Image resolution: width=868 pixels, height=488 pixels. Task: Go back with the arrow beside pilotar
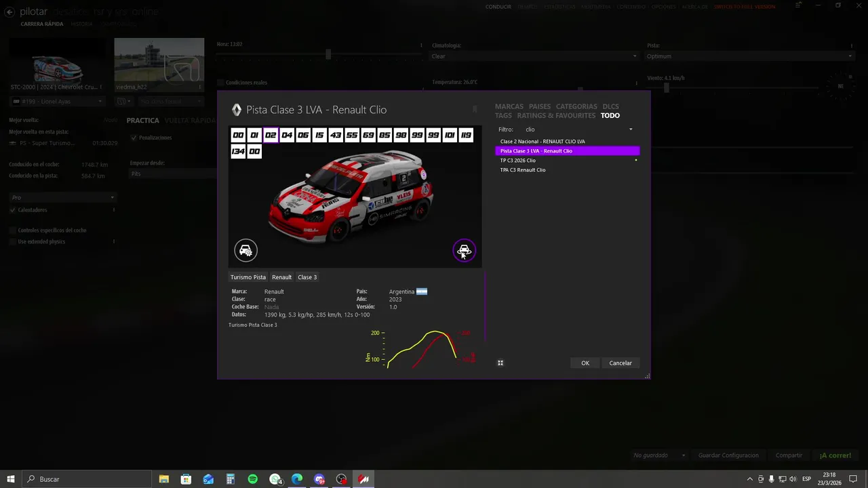click(x=9, y=12)
